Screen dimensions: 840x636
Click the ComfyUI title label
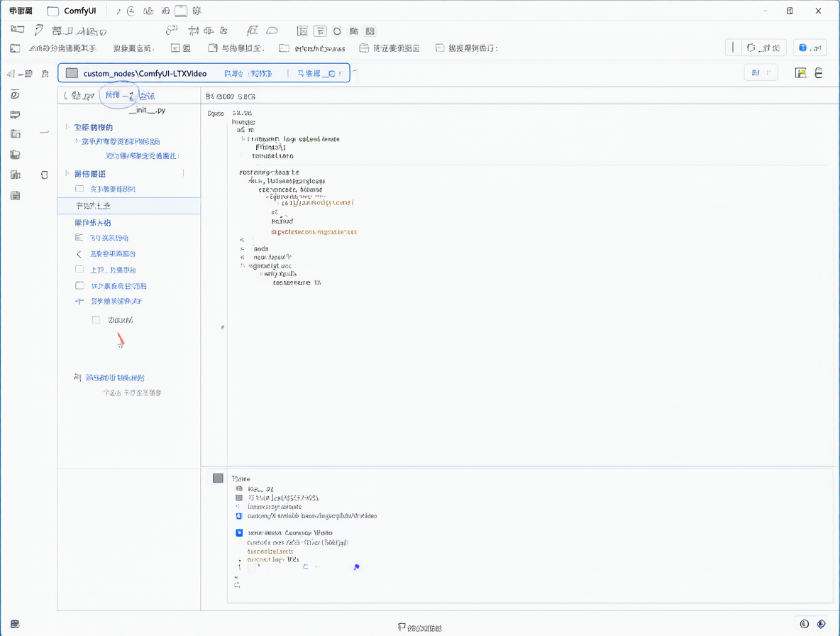point(80,11)
